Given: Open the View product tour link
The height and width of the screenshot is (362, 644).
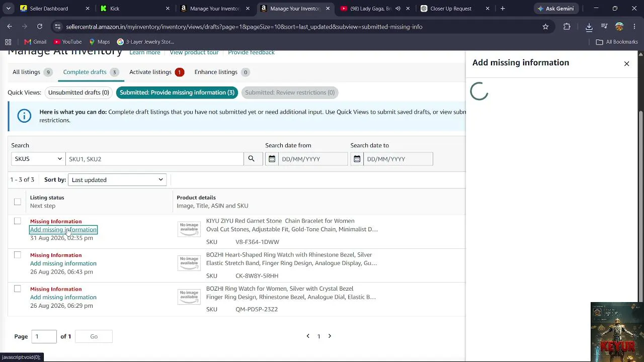Looking at the screenshot, I should tap(194, 52).
